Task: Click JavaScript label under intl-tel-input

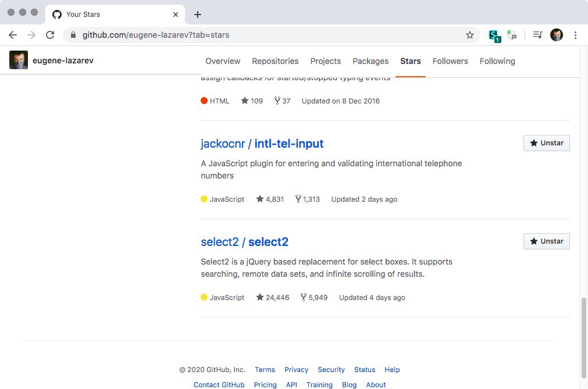Action: click(x=227, y=199)
